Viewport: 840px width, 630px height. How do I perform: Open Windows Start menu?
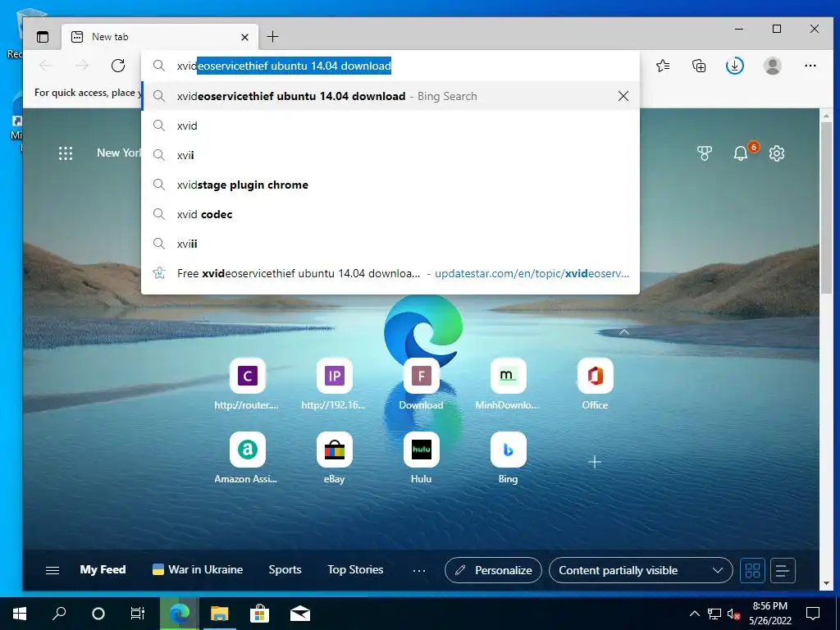(20, 614)
